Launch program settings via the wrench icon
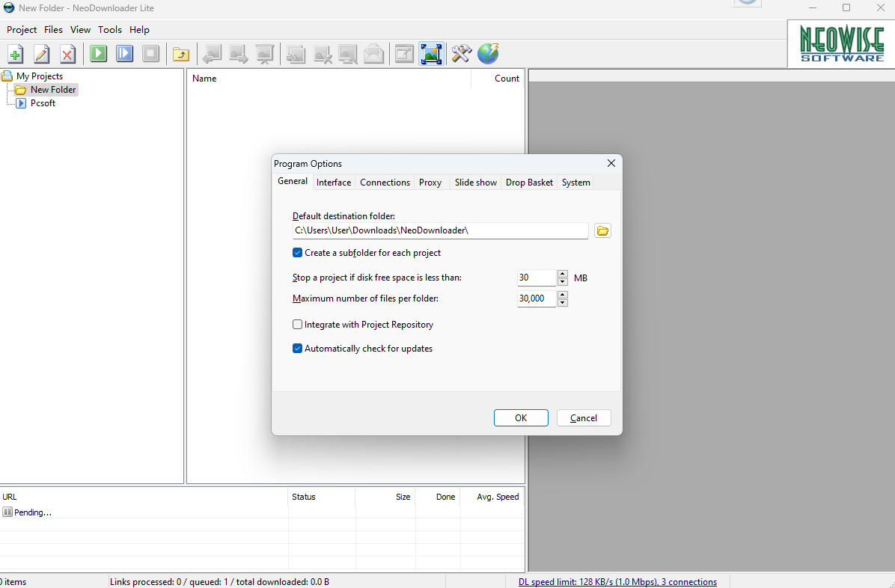The image size is (895, 588). [461, 53]
